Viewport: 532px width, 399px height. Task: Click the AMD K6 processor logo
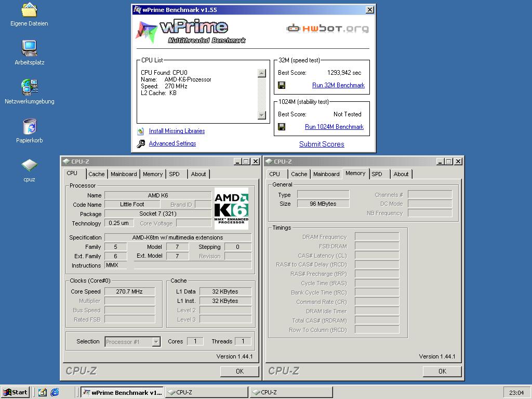click(x=231, y=208)
